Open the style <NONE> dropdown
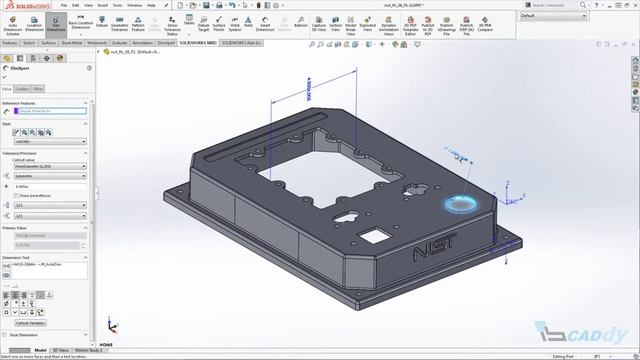The image size is (640, 360). [50, 142]
